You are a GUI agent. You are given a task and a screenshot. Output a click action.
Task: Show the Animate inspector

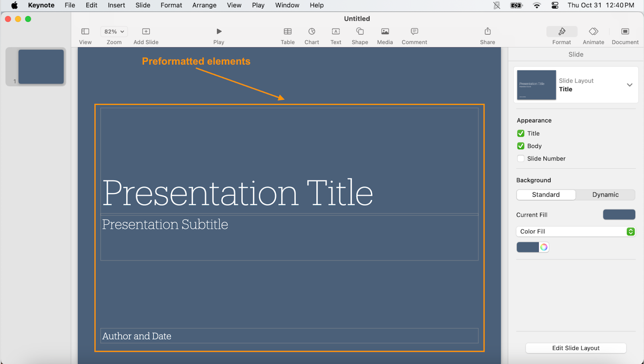(x=593, y=32)
